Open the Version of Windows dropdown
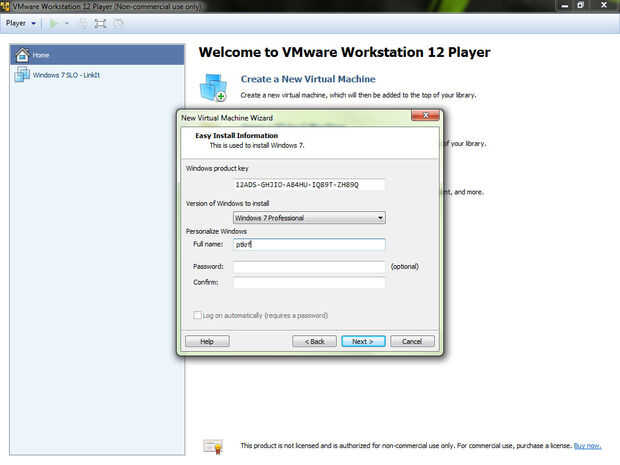 [309, 218]
